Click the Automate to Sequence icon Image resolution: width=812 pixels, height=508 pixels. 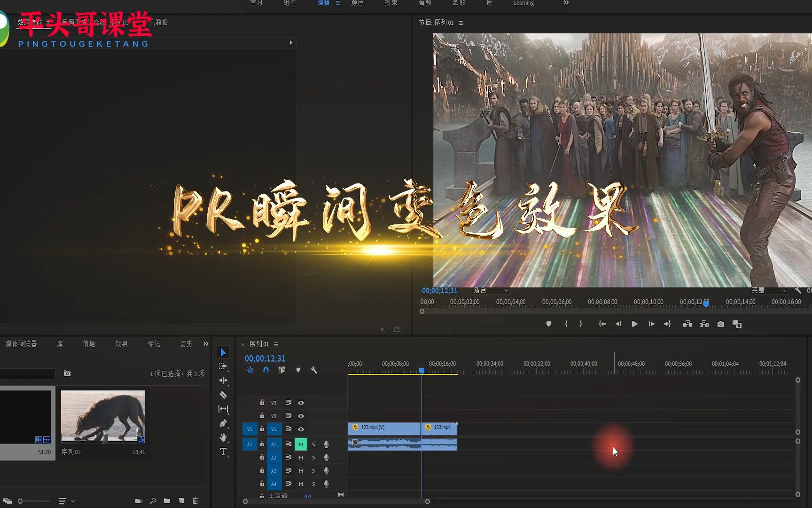pyautogui.click(x=139, y=501)
